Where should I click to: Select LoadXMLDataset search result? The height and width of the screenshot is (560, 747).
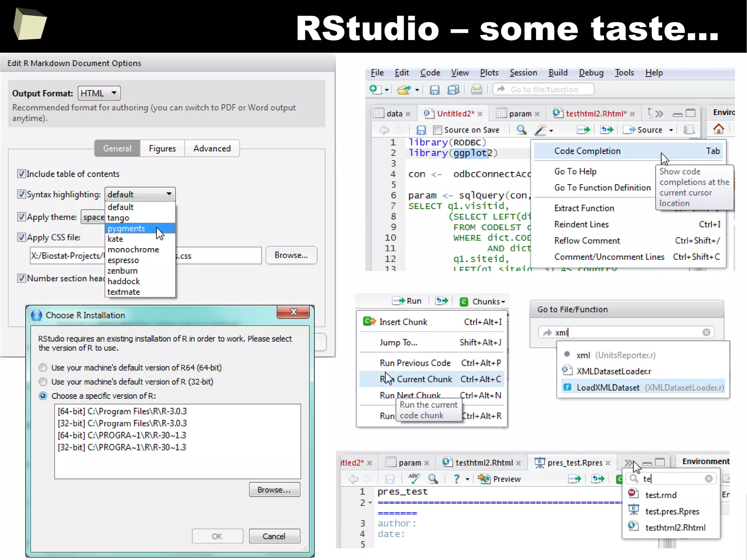pos(643,387)
